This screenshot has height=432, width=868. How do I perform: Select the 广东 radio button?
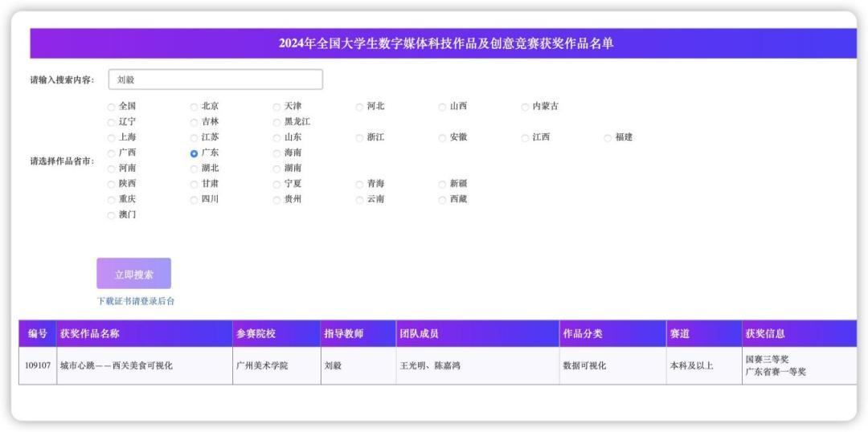194,153
